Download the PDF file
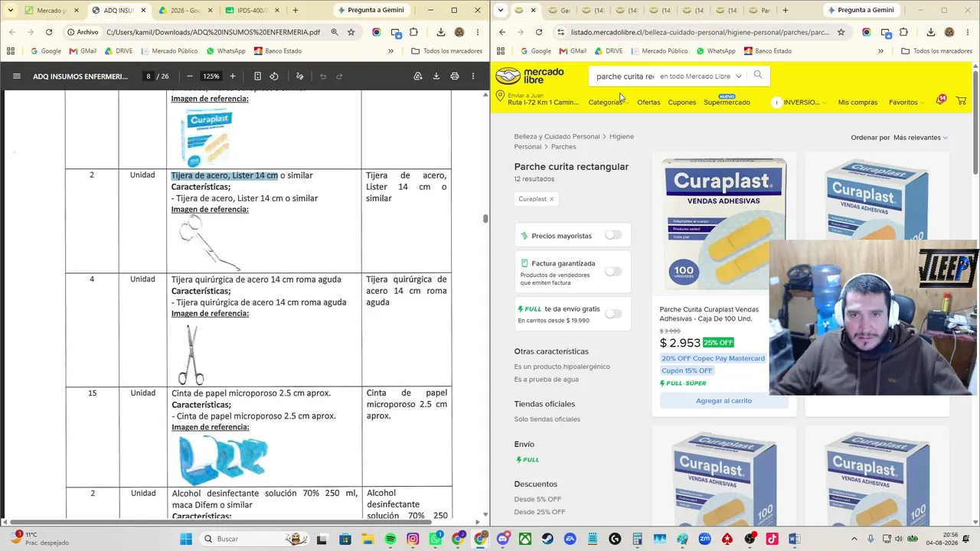This screenshot has width=980, height=551. [x=436, y=77]
